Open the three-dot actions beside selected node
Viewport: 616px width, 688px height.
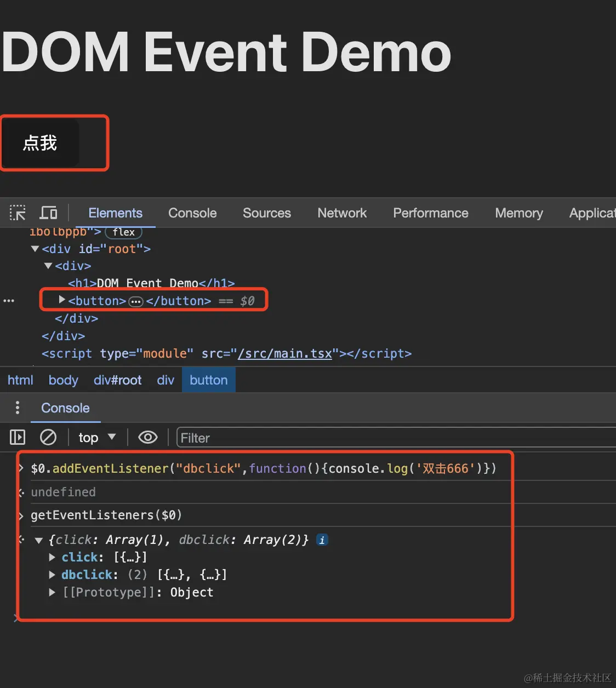[9, 301]
